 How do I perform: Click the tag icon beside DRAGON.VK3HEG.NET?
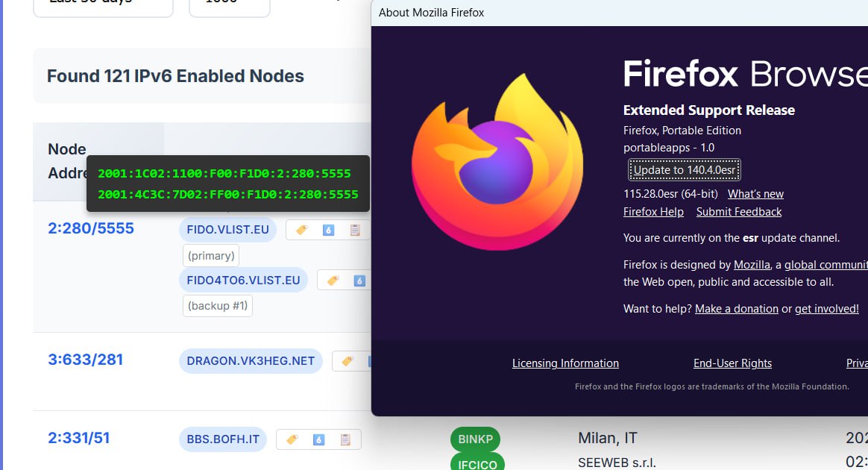(x=347, y=361)
